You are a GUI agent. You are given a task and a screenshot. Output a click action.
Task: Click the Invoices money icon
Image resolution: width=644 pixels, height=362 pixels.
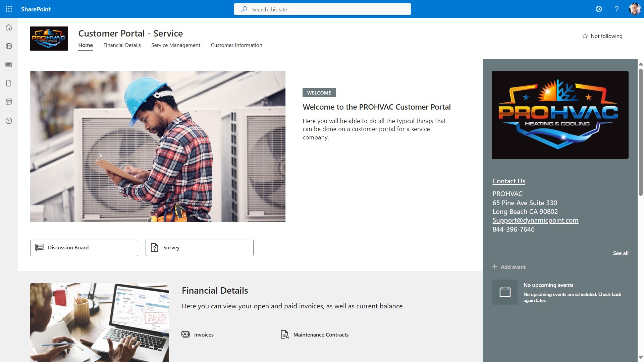tap(185, 334)
